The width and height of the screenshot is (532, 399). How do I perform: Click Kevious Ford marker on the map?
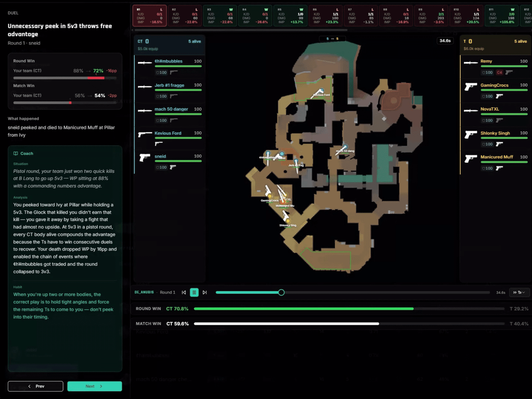click(x=319, y=92)
